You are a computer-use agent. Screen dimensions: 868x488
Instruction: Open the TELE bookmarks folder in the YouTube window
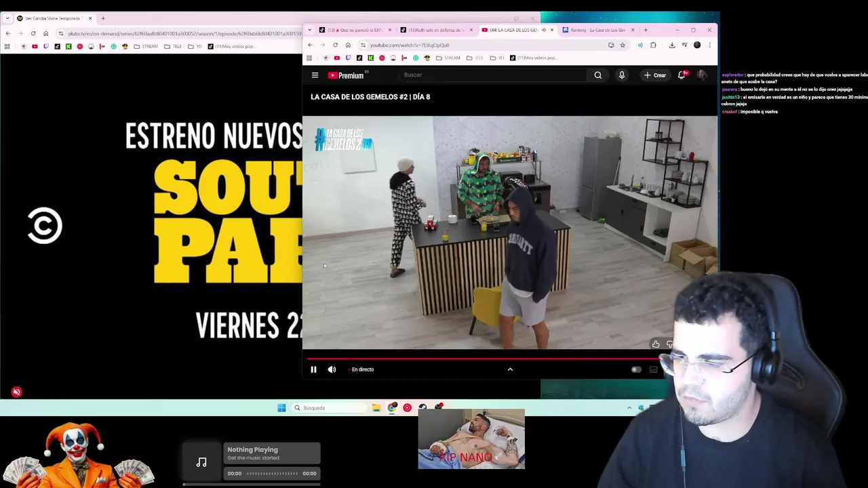tap(475, 58)
